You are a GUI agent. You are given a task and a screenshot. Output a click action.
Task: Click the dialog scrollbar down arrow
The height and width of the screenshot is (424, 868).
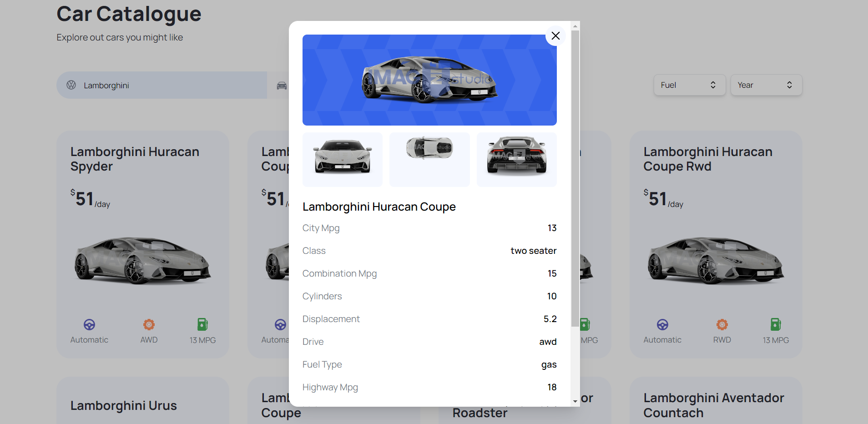click(x=575, y=401)
